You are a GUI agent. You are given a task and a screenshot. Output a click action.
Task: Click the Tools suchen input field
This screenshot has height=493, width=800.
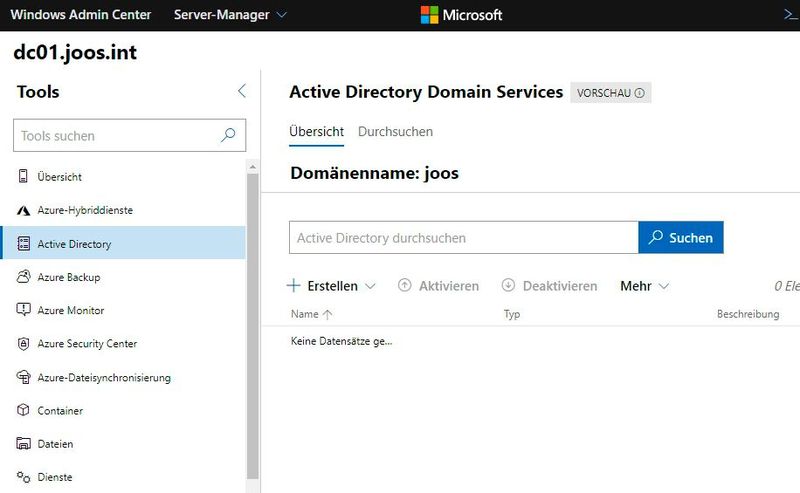point(130,135)
